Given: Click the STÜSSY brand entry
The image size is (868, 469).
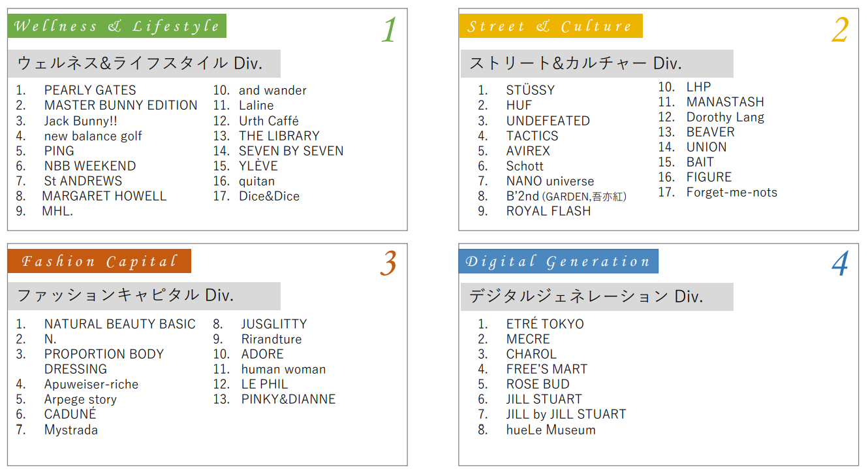Looking at the screenshot, I should 531,90.
